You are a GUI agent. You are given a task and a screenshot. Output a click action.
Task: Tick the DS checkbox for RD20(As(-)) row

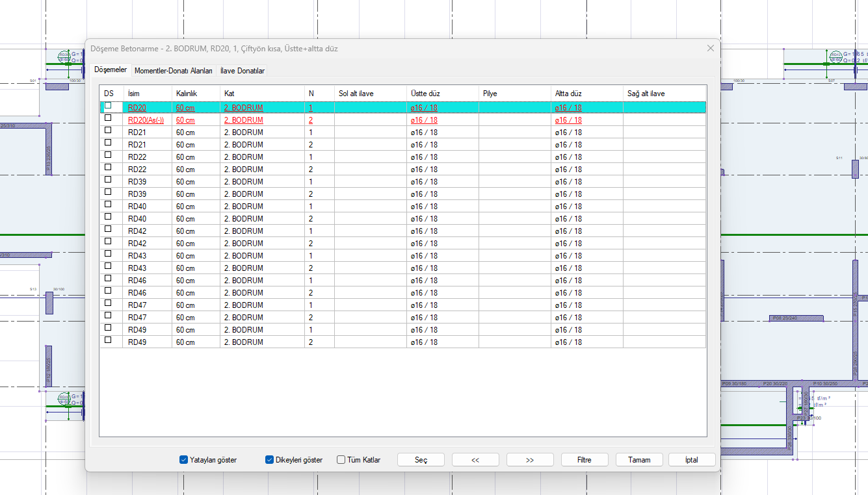click(x=108, y=118)
